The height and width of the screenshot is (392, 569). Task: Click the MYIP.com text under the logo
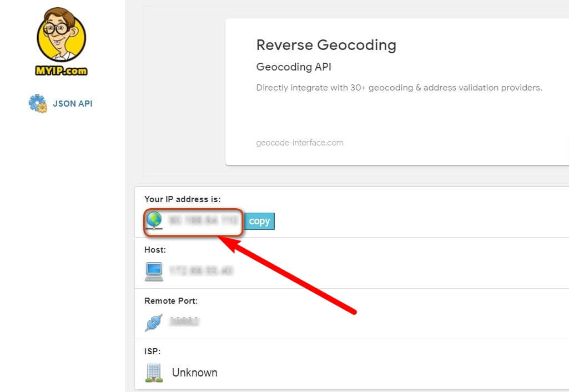point(62,71)
